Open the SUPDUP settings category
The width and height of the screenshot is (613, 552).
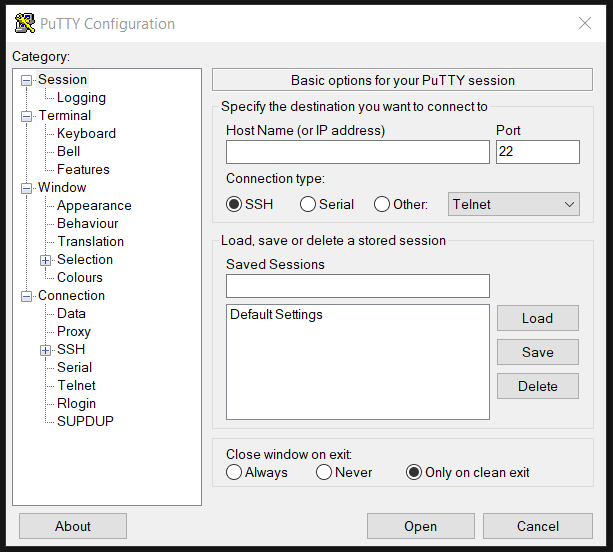(x=85, y=421)
